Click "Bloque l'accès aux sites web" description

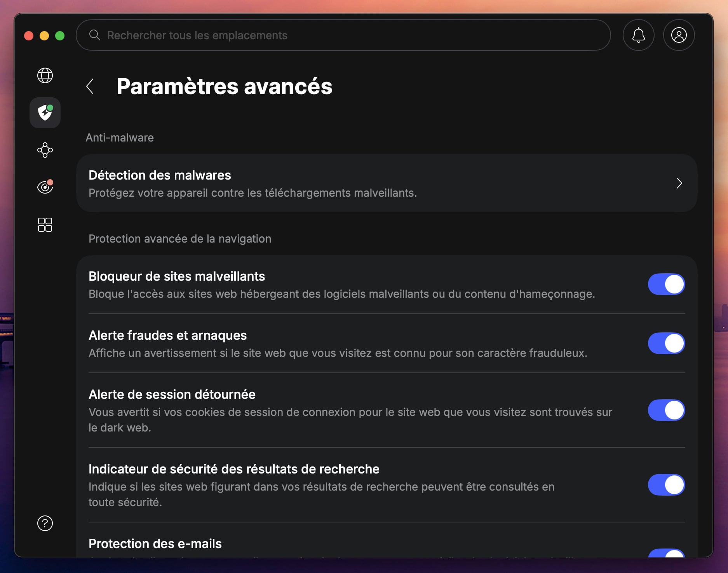click(342, 294)
